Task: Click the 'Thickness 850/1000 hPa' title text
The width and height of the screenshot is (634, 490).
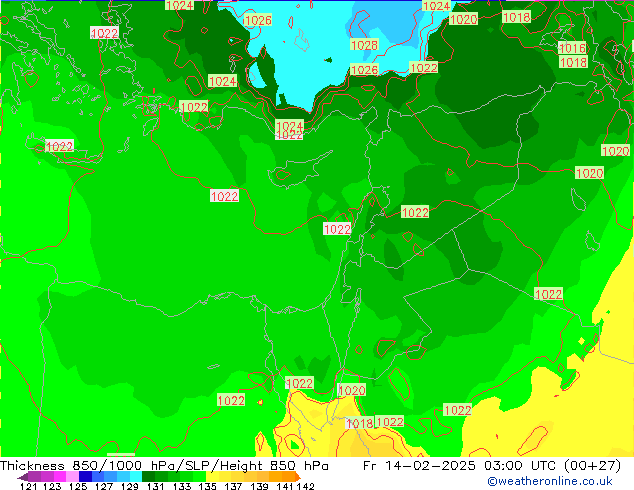Action: click(88, 465)
